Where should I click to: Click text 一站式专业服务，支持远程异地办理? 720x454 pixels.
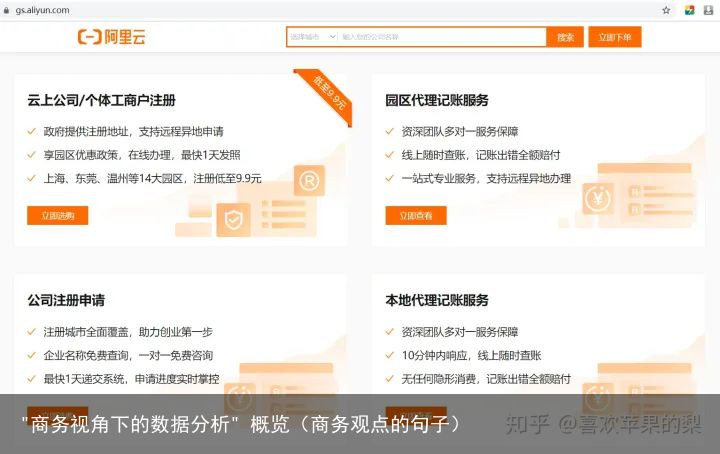(486, 179)
